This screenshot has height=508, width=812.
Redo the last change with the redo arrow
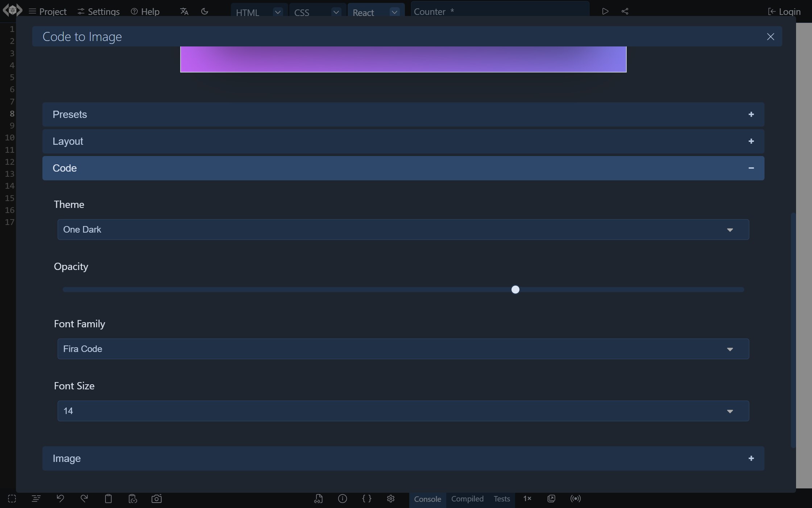tap(84, 499)
